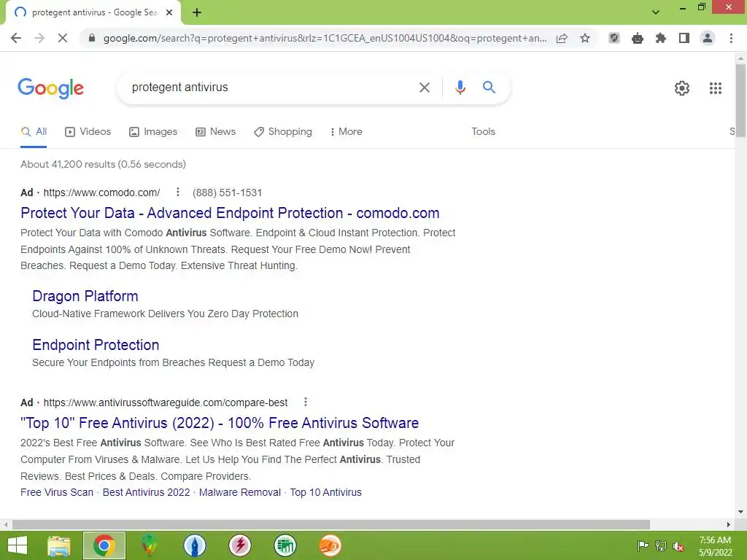The image size is (747, 560).
Task: Click the About 41,200 results text
Action: point(104,164)
